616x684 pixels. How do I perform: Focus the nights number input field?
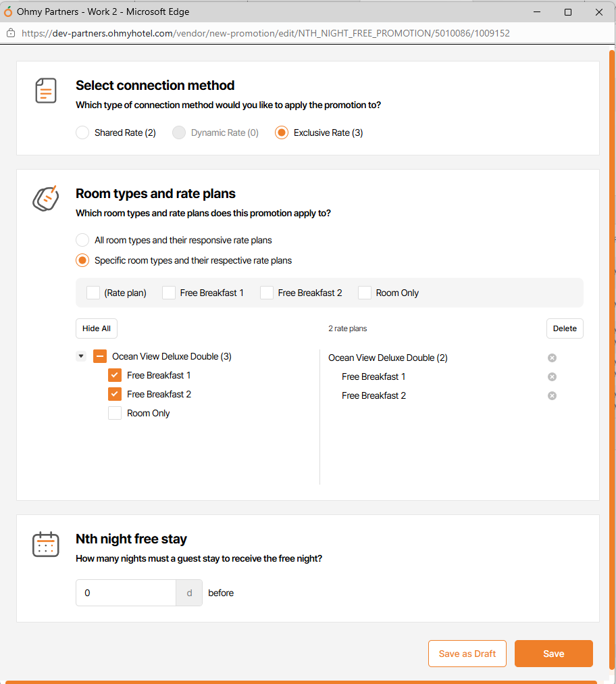[x=126, y=593]
